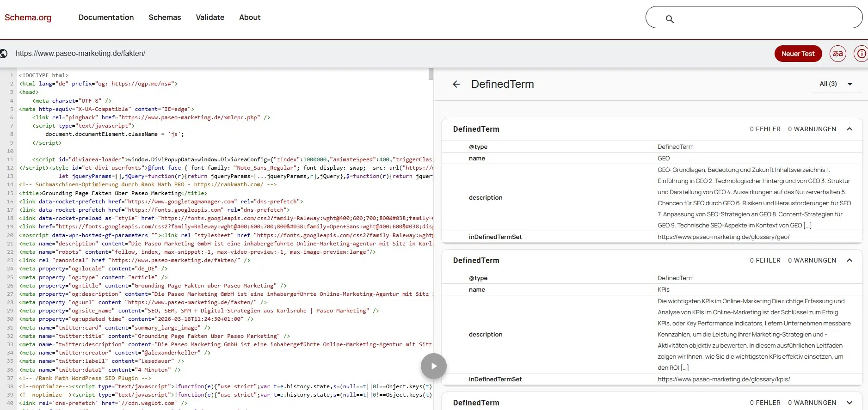The image size is (868, 410).
Task: Click code line 15 with the title tag
Action: [113, 193]
